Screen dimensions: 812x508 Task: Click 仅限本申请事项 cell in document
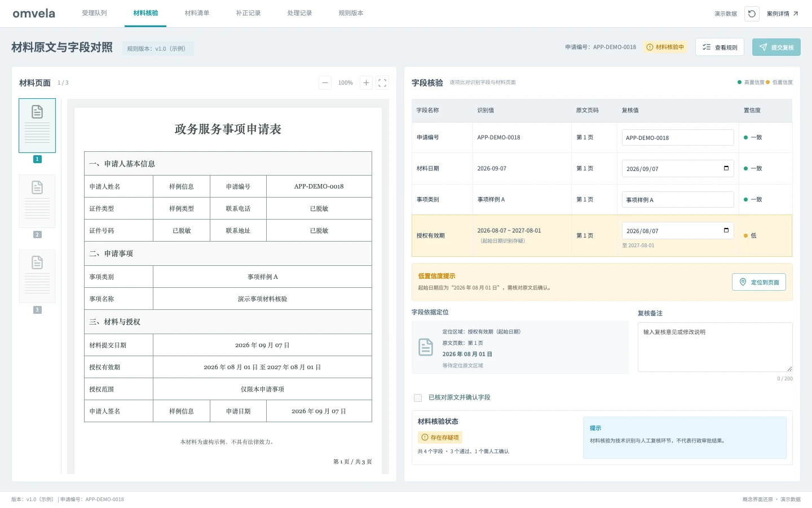(262, 389)
